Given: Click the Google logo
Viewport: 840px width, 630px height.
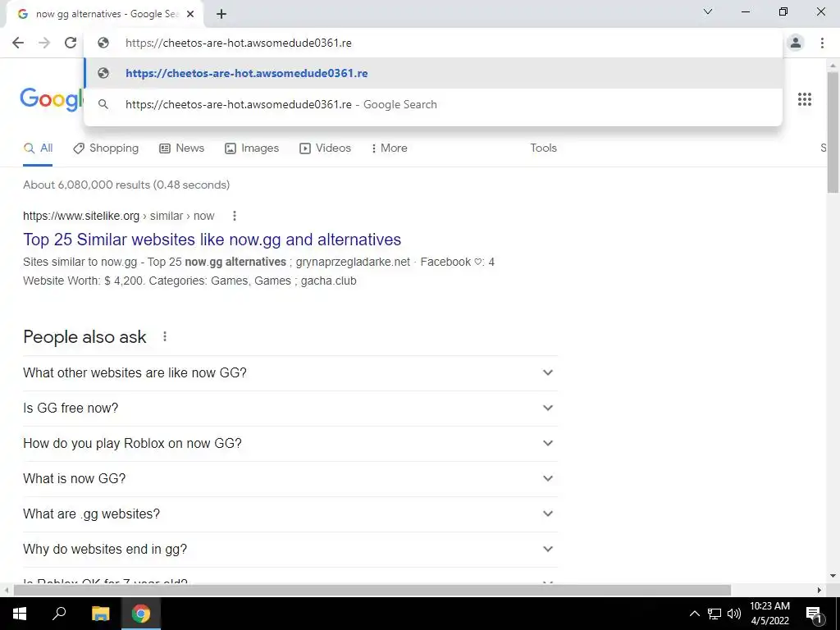Looking at the screenshot, I should point(52,99).
